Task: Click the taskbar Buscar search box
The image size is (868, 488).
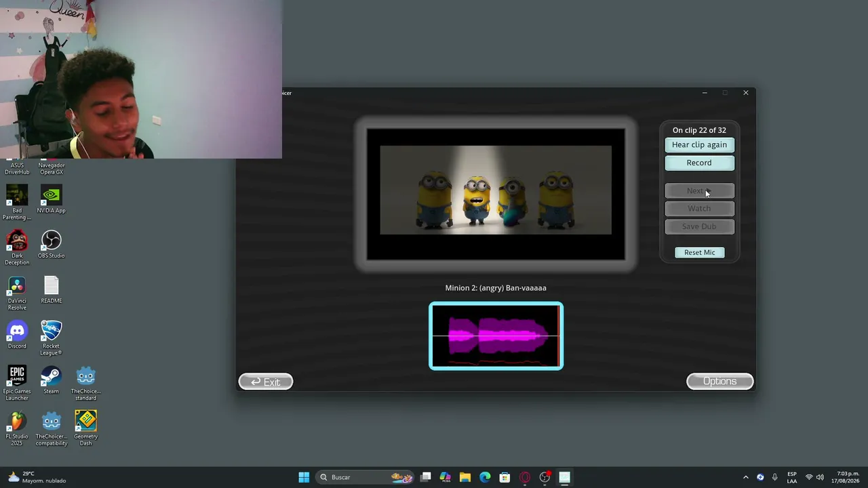Action: point(366,477)
